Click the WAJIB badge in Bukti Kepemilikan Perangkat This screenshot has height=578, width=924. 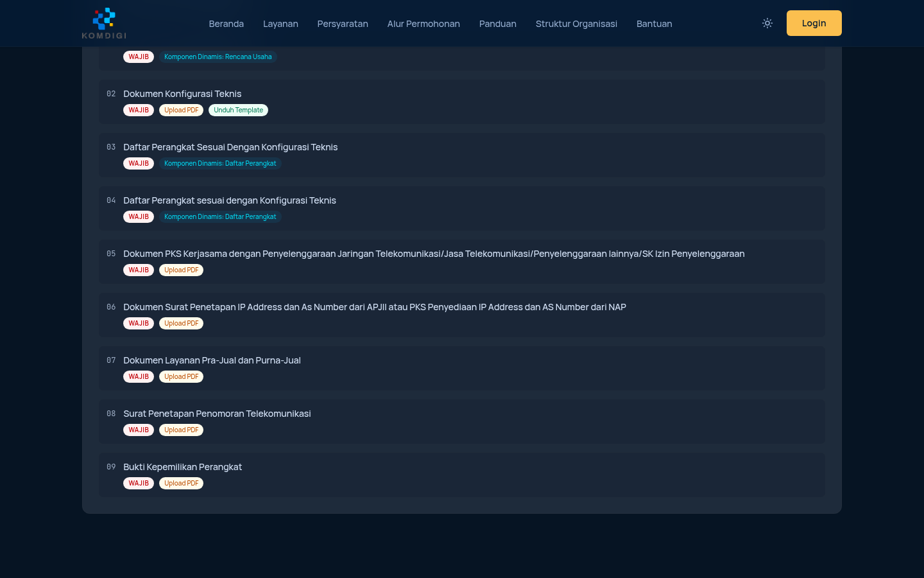(x=139, y=484)
